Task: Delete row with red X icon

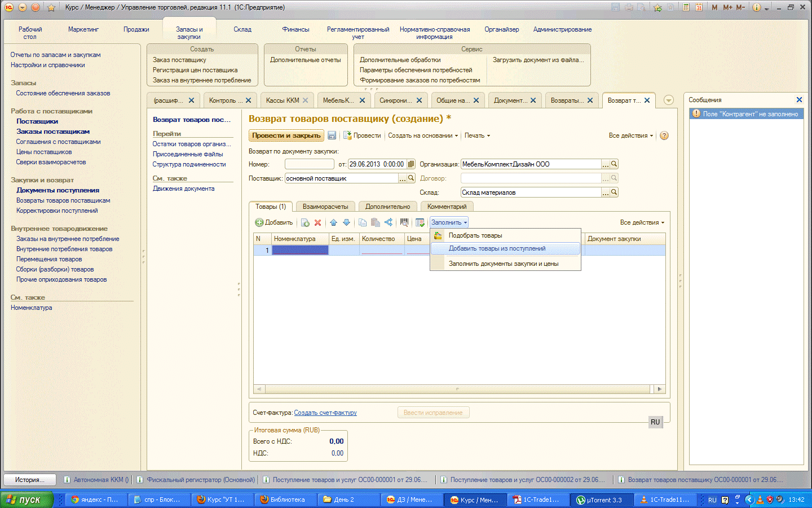Action: [x=317, y=222]
